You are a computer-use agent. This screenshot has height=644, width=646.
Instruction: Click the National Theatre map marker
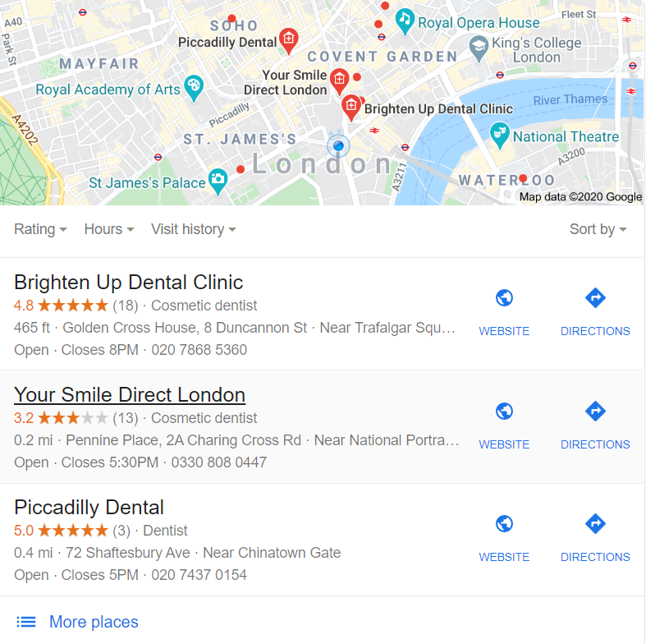click(x=500, y=135)
